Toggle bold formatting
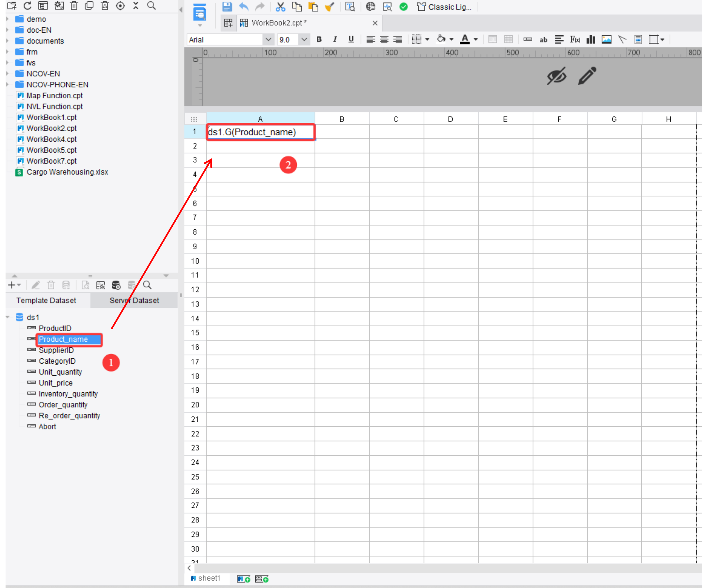This screenshot has width=703, height=588. 319,39
